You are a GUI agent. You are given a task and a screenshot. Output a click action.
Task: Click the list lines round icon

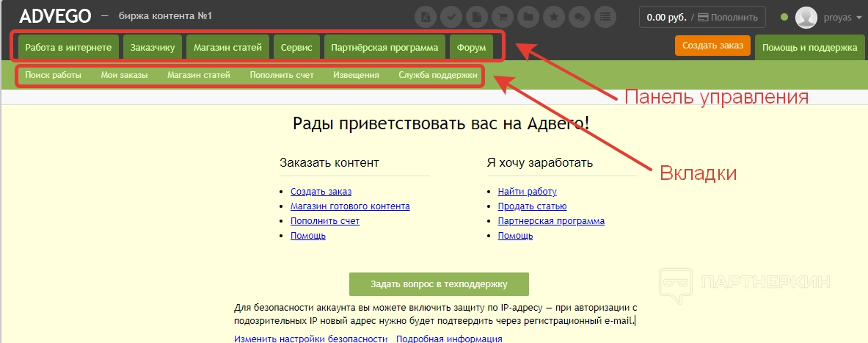pyautogui.click(x=605, y=17)
